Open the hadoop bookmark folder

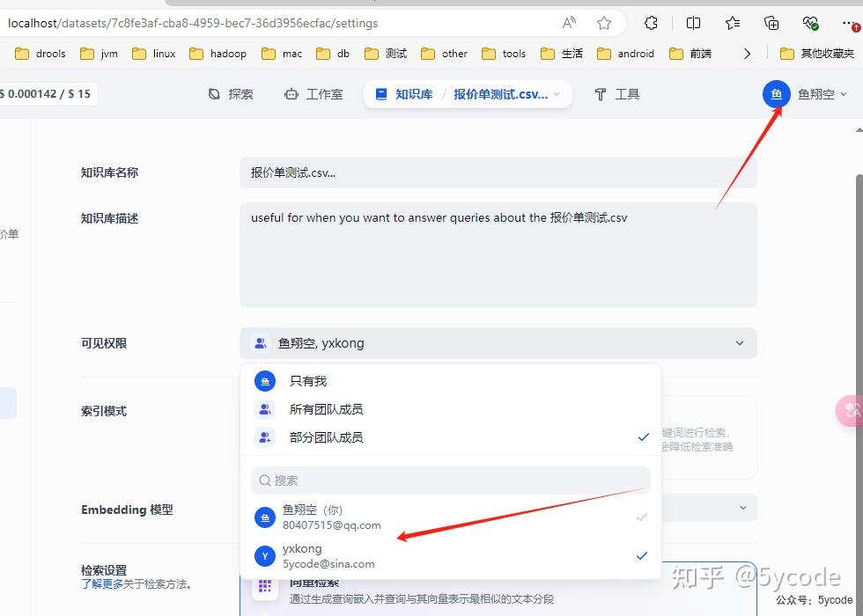[218, 54]
